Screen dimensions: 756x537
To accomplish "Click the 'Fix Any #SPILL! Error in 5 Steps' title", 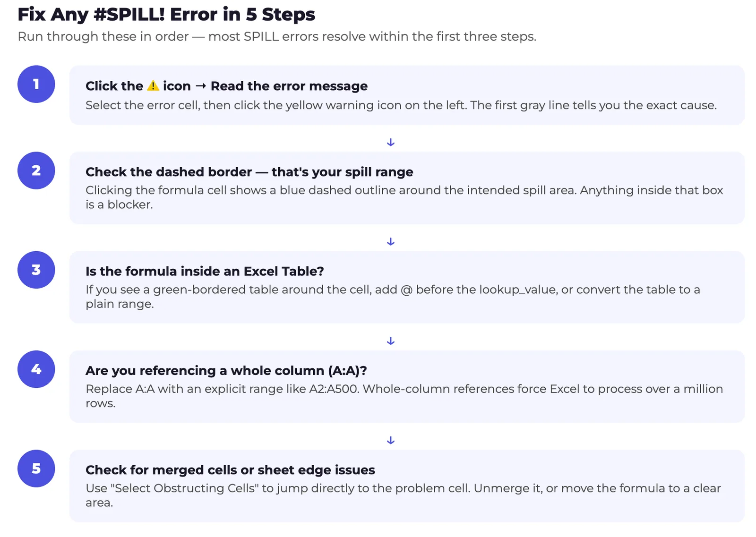I will (x=166, y=14).
